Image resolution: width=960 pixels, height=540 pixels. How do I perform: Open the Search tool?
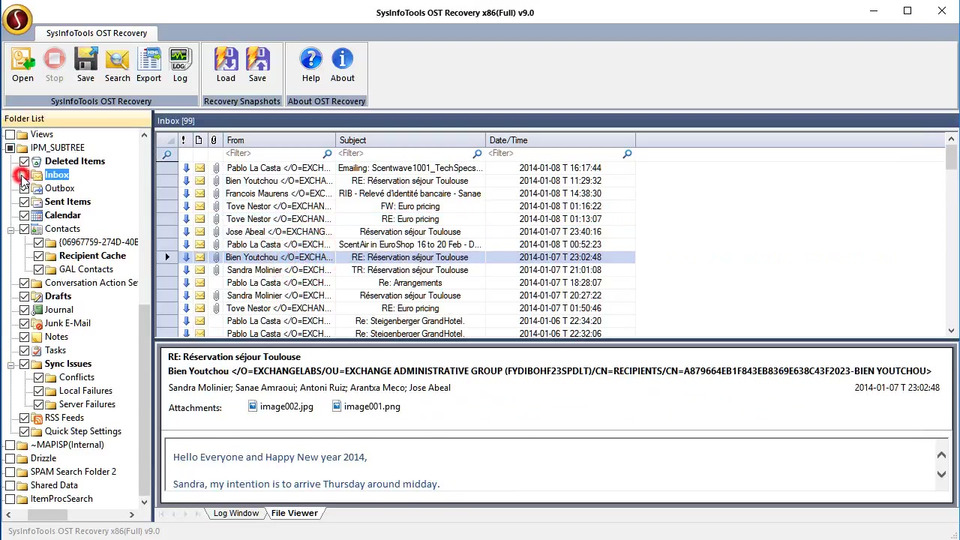click(x=117, y=65)
